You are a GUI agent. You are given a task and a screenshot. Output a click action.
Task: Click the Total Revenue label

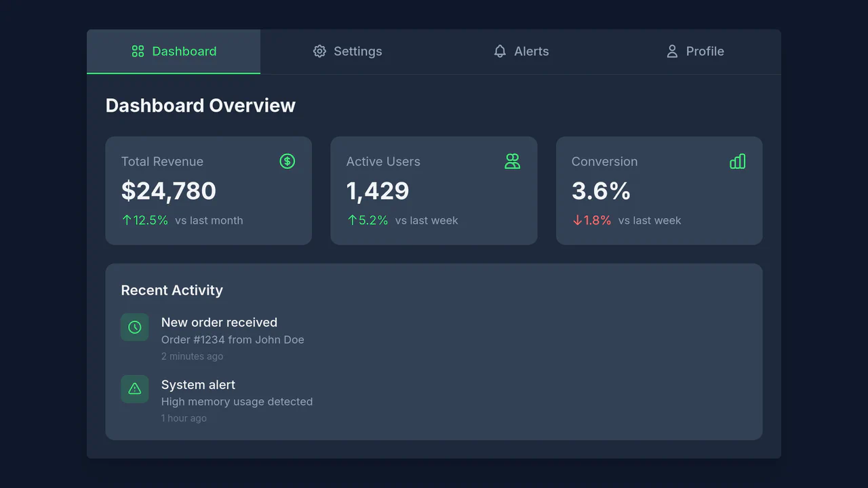(162, 161)
